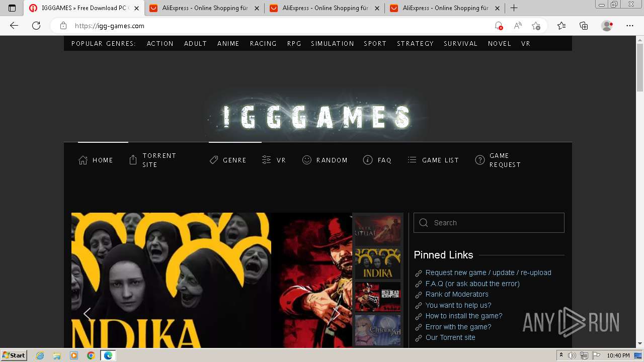This screenshot has width=644, height=362.
Task: Open the ANIME genre
Action: 228,44
